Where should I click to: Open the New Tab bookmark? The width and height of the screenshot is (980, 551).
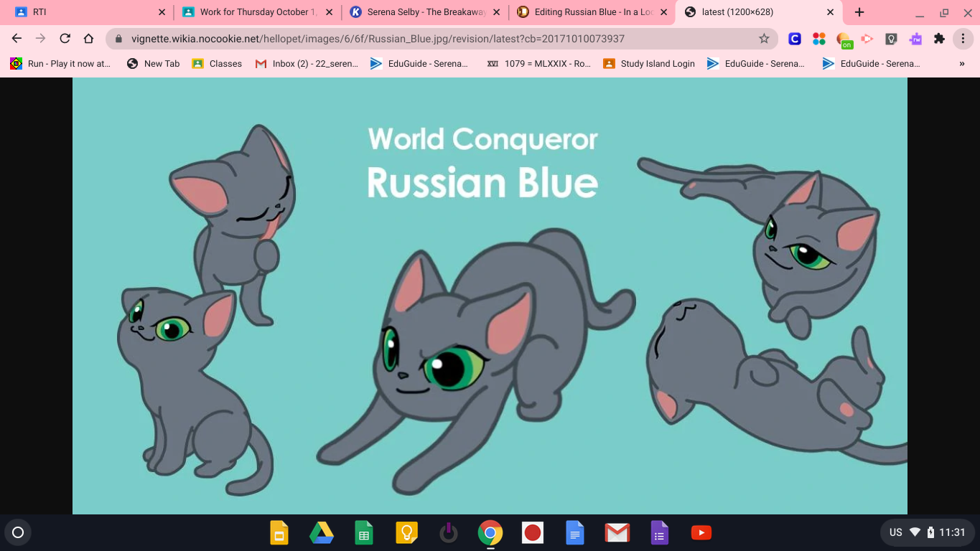pyautogui.click(x=153, y=63)
